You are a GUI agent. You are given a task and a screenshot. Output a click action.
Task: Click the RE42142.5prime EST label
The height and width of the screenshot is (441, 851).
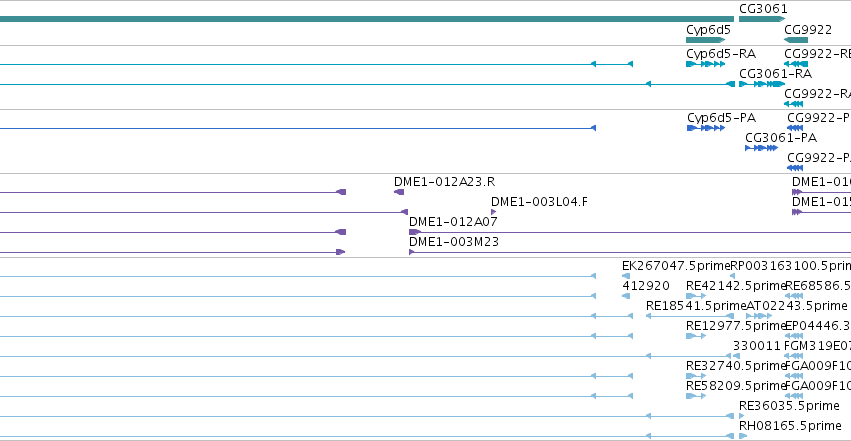pos(736,286)
